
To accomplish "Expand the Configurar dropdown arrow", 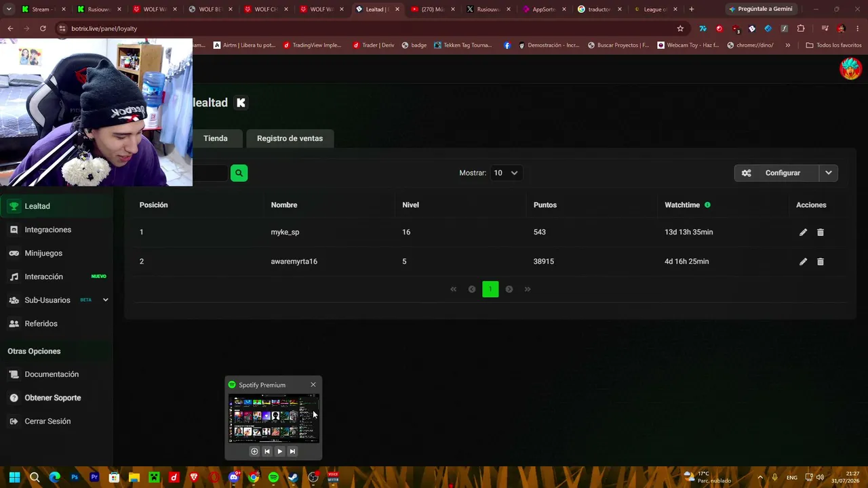I will point(829,173).
